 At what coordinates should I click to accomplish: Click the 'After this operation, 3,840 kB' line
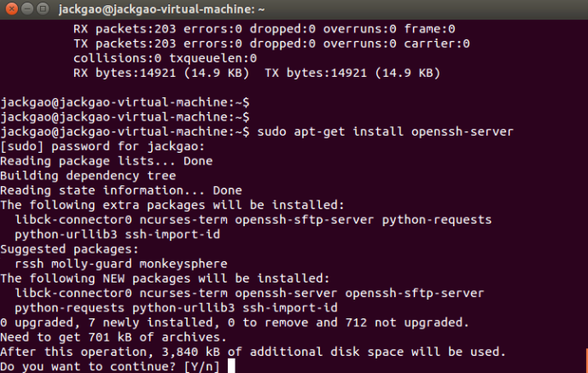click(x=253, y=351)
